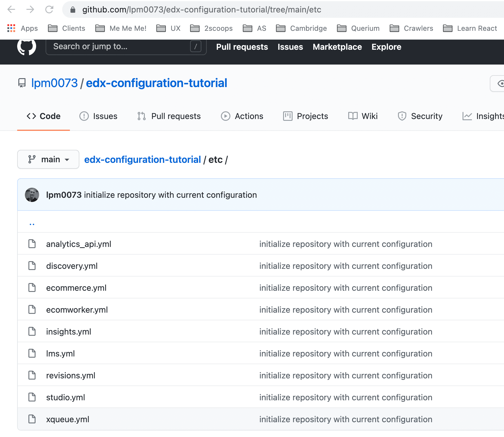Open the 2scoops bookmark folder

[x=211, y=28]
